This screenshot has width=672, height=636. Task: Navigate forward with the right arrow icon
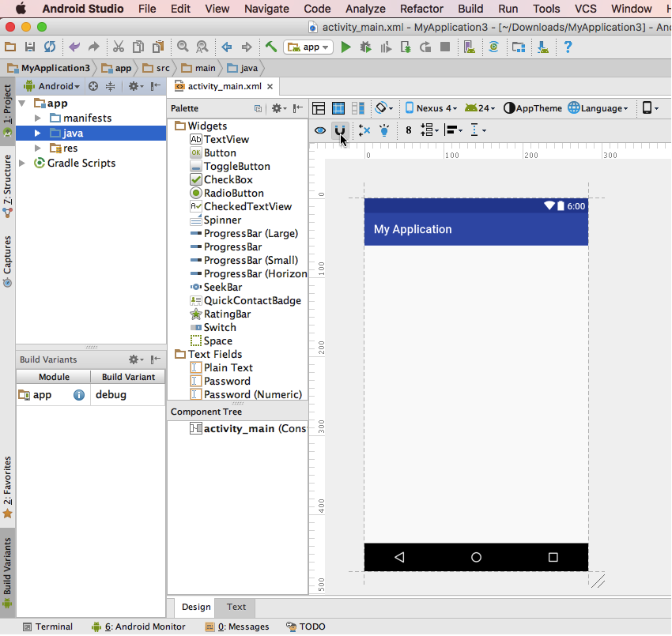247,47
